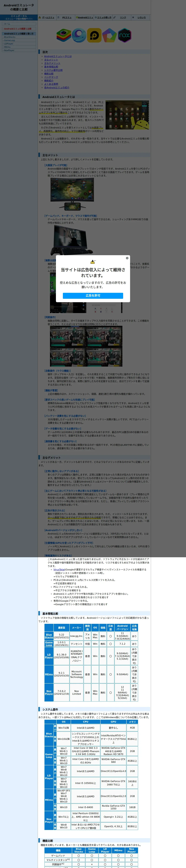The image size is (186, 868).
Task: Jump to システム要件比較 in contents
Action: 53,70
